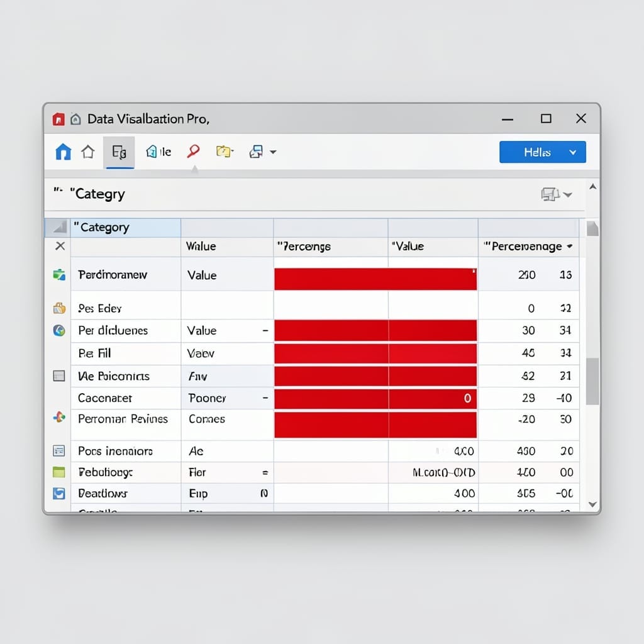This screenshot has width=644, height=644.
Task: Click the scroll up arrow of vertical scrollbar
Action: pyautogui.click(x=592, y=187)
